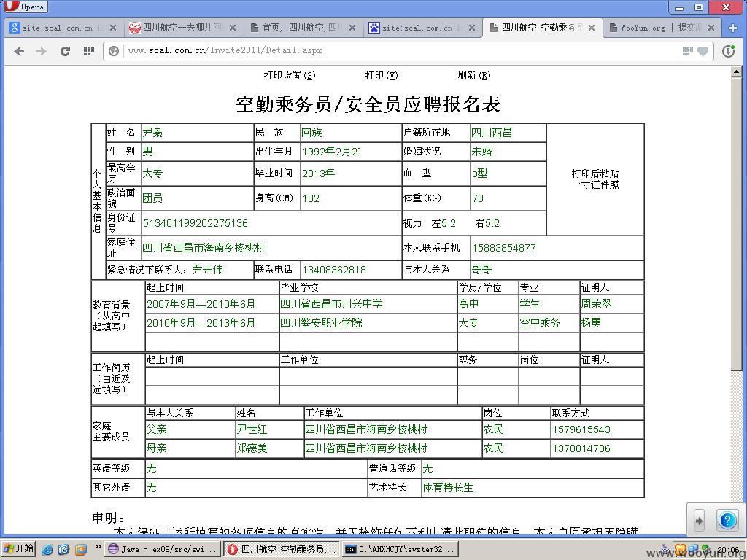The image size is (747, 560).
Task: Go forward with the forward arrow
Action: (x=42, y=51)
